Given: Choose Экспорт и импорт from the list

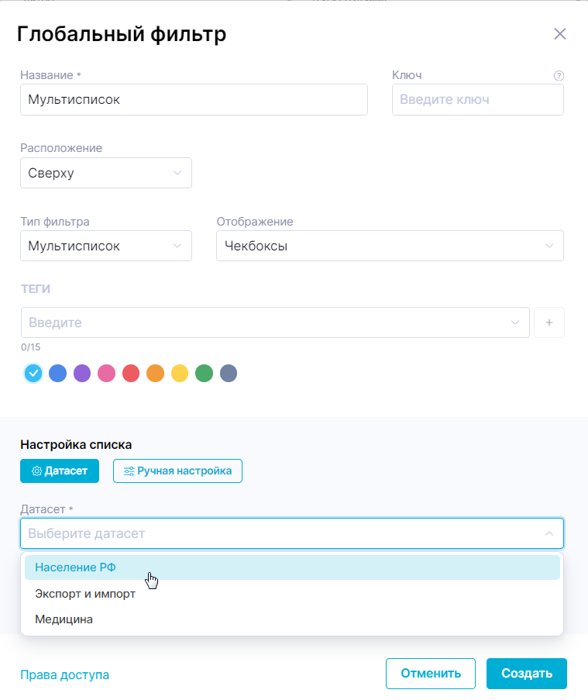Looking at the screenshot, I should (85, 594).
